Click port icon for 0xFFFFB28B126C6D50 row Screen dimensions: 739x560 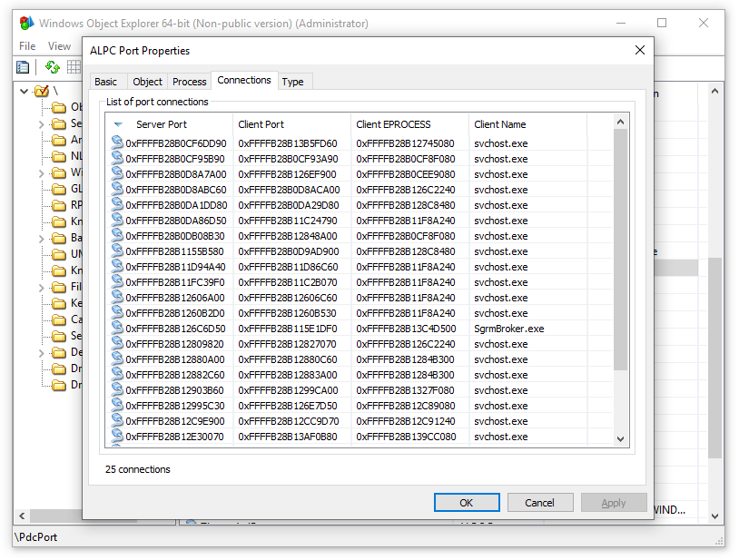tap(117, 328)
